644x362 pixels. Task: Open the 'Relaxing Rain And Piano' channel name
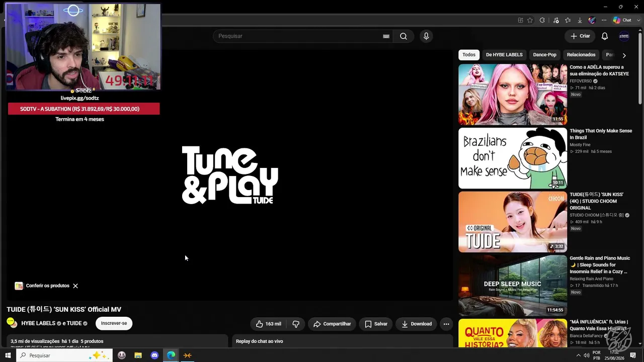point(592,279)
